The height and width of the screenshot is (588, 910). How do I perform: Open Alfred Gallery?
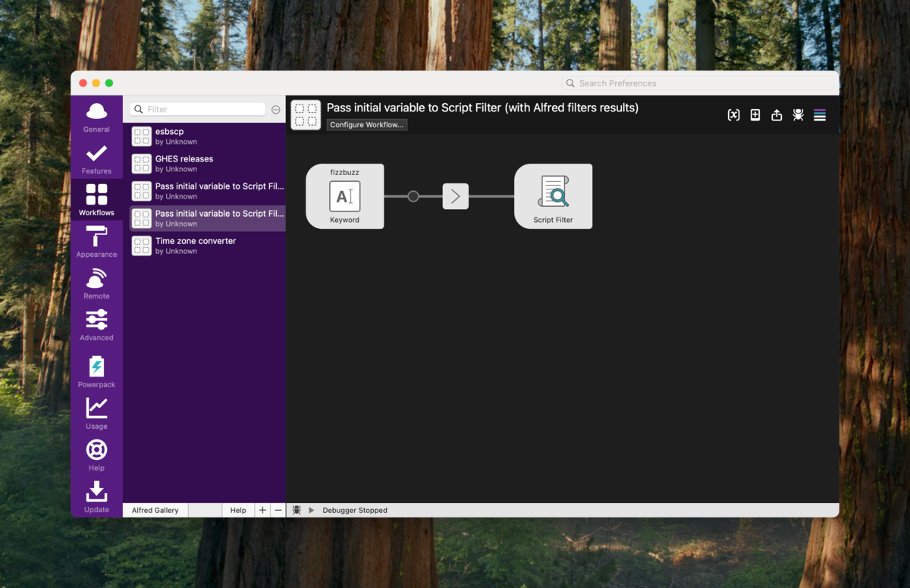click(x=155, y=510)
